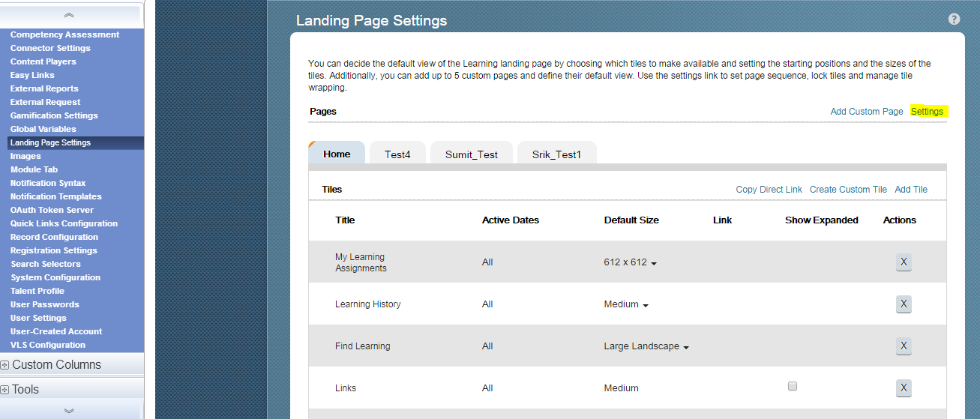The image size is (980, 419).
Task: Click Learning History tile title
Action: tap(367, 304)
